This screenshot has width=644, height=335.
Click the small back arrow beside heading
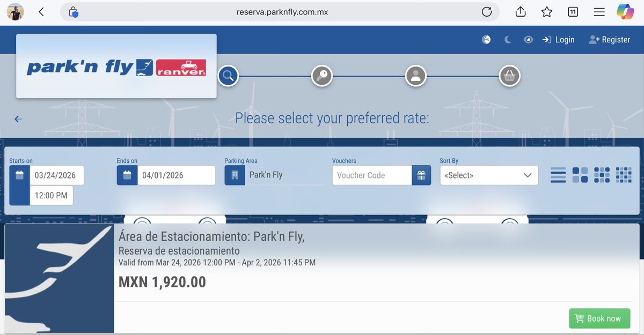(18, 119)
